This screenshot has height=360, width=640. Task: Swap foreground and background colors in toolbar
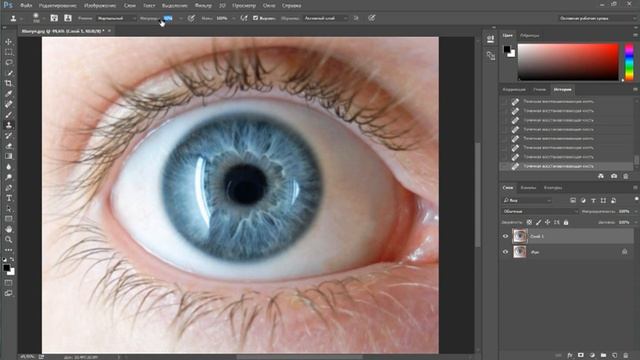pos(12,259)
